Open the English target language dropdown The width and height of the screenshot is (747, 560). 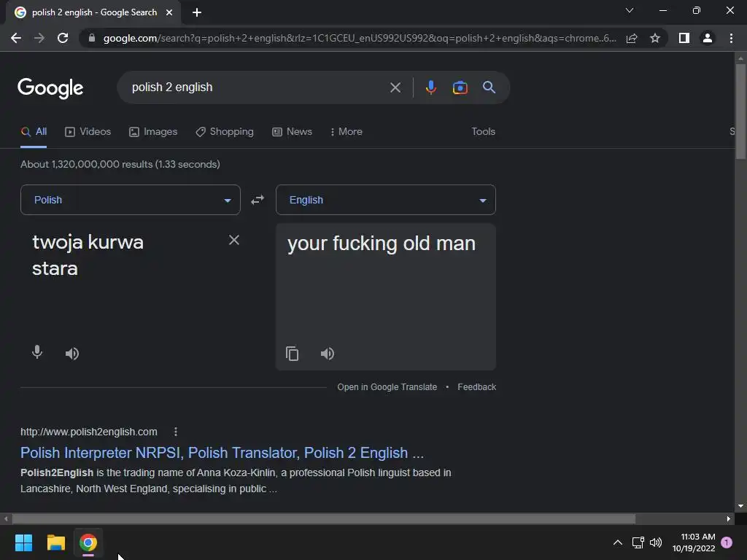386,200
